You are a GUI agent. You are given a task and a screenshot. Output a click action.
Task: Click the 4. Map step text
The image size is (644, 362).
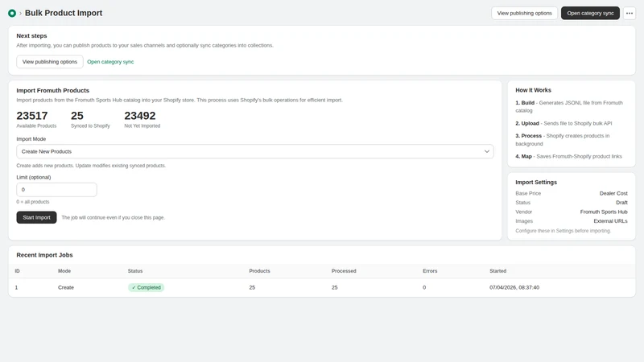click(x=568, y=156)
